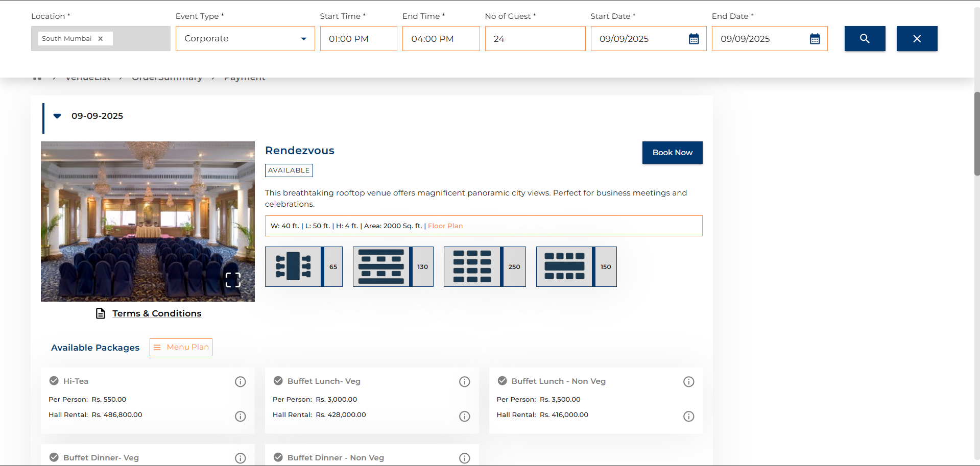Choose the banquet seating layout for 250
This screenshot has height=466, width=980.
coord(484,266)
